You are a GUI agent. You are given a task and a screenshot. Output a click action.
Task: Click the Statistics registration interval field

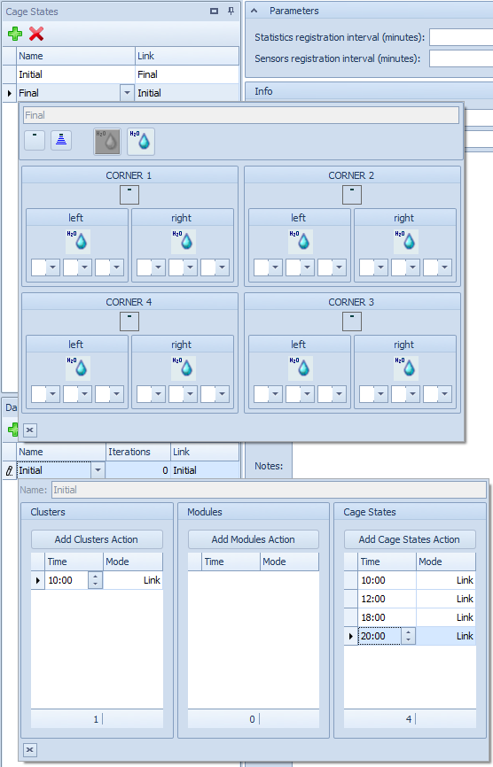pyautogui.click(x=461, y=37)
